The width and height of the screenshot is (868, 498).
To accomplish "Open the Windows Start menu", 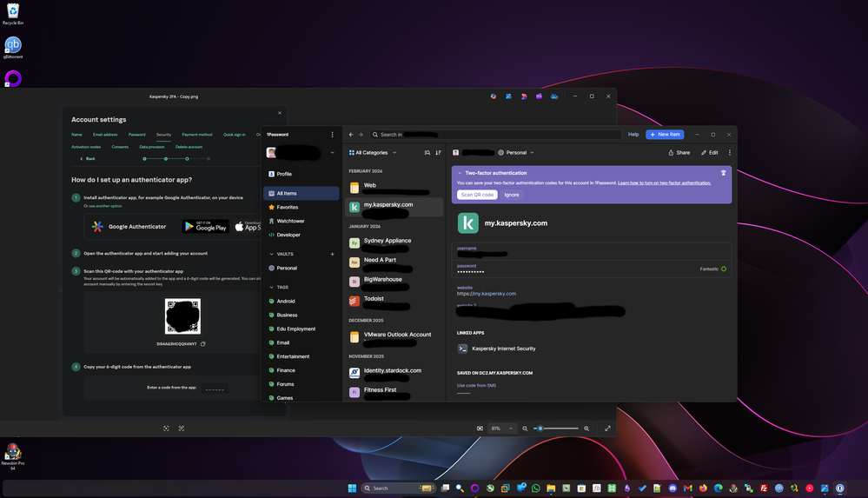I will pyautogui.click(x=353, y=488).
